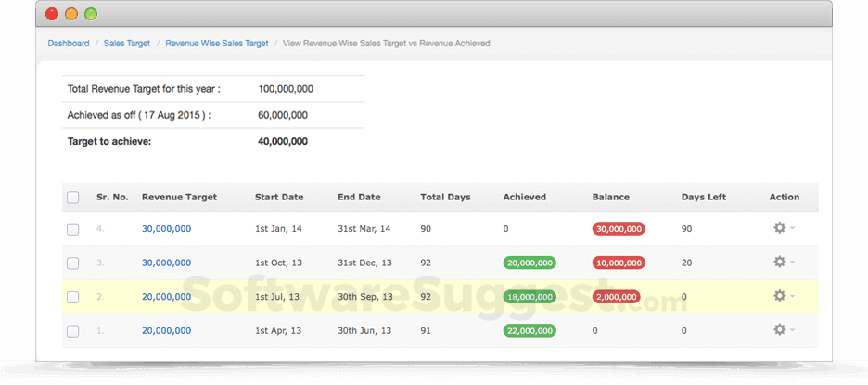Click the Revenue Target column header
Screen dimensions: 868x385
click(x=179, y=198)
